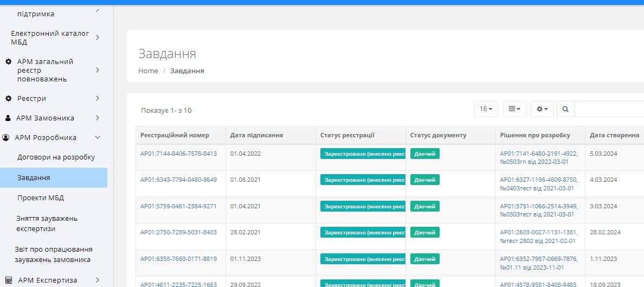This screenshot has width=644, height=287.
Task: Open record AP01:7144-8406-7578-8413
Action: 178,154
